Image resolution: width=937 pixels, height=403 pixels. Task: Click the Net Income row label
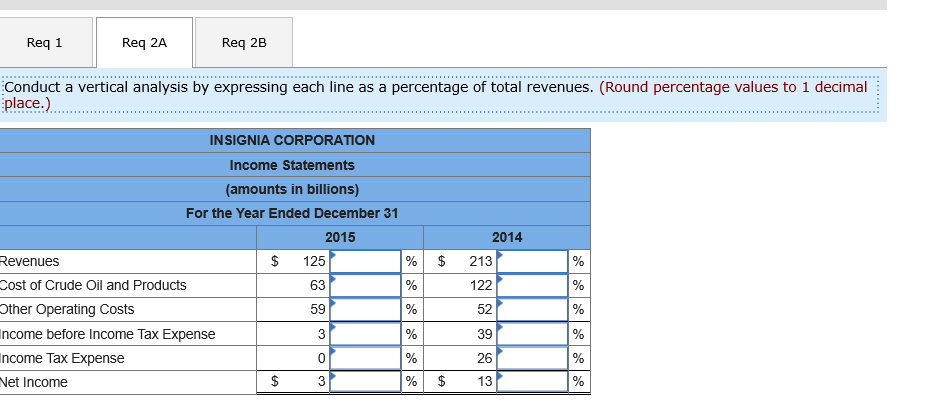click(33, 382)
